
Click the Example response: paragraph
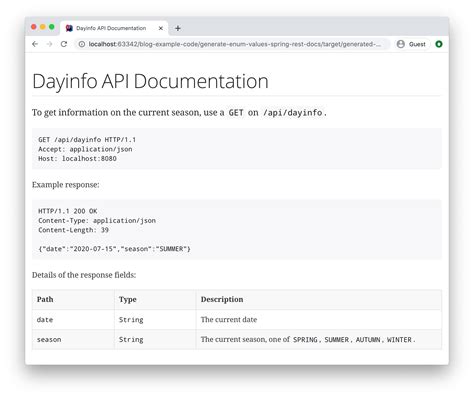tap(66, 185)
